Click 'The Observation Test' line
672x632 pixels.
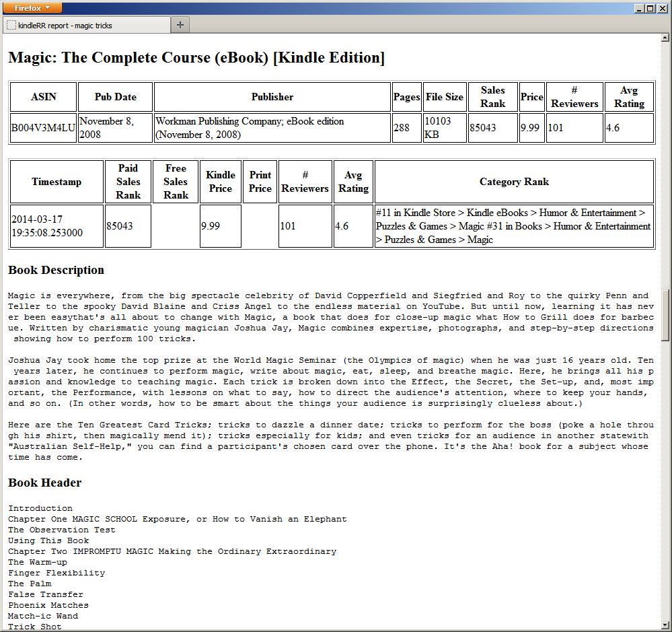pyautogui.click(x=62, y=530)
